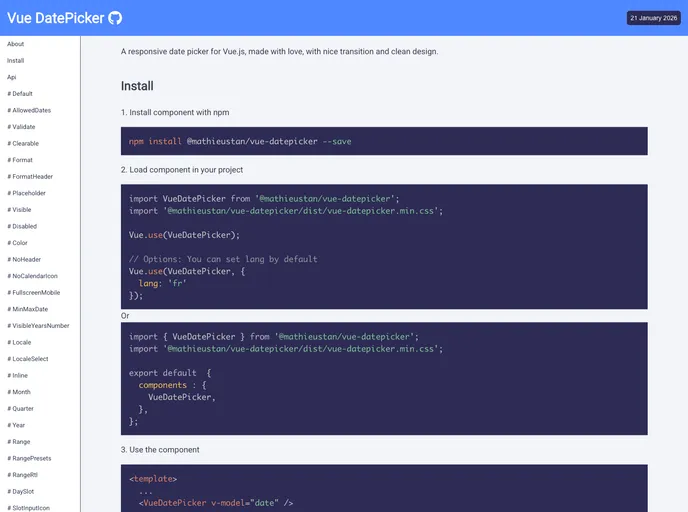This screenshot has width=688, height=512.
Task: Open # Placeholder sidebar entry
Action: pyautogui.click(x=26, y=193)
